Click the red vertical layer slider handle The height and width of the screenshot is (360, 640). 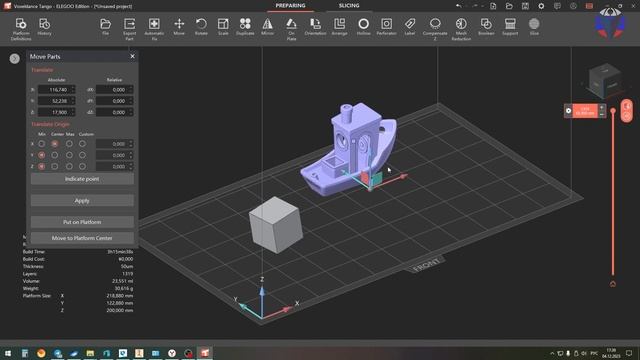pos(613,111)
